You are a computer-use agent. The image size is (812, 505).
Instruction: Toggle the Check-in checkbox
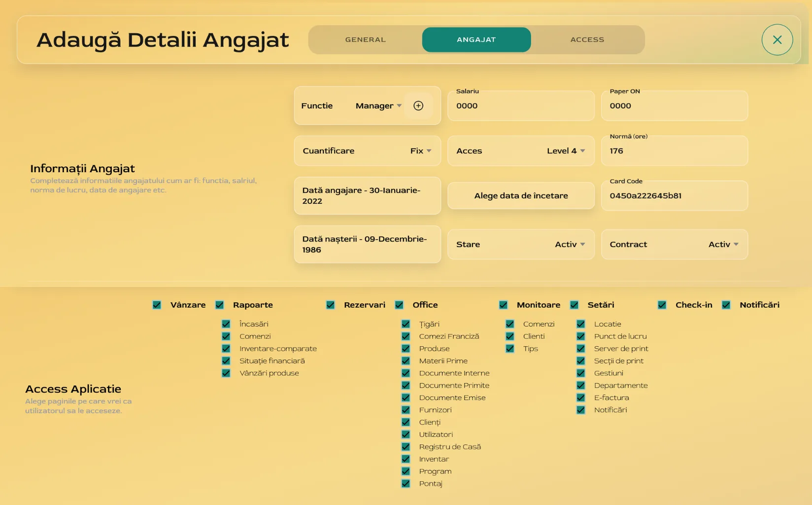(662, 305)
